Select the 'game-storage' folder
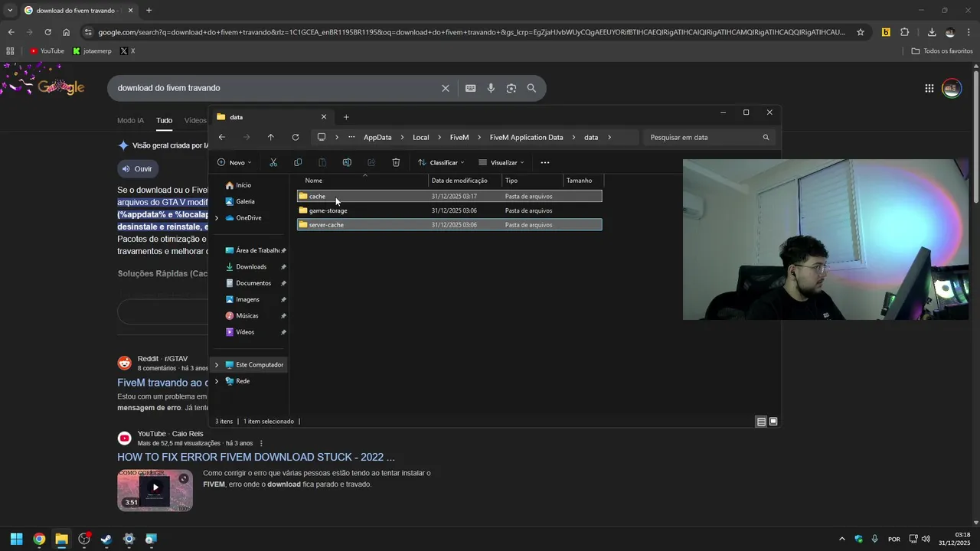The image size is (980, 551). pyautogui.click(x=449, y=210)
